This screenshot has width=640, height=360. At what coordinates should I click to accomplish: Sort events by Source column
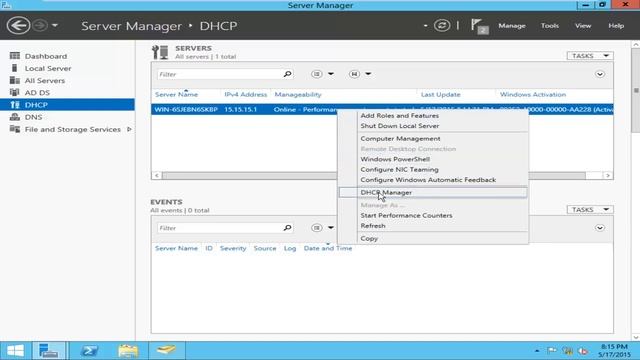point(265,248)
